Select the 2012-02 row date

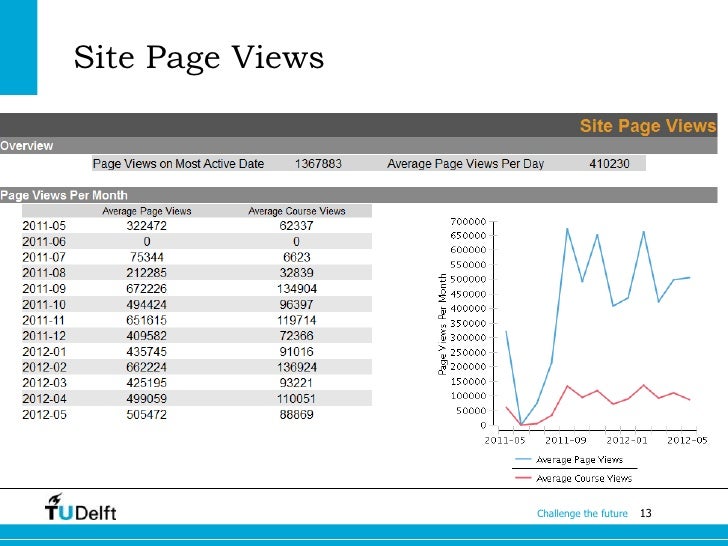pos(45,367)
